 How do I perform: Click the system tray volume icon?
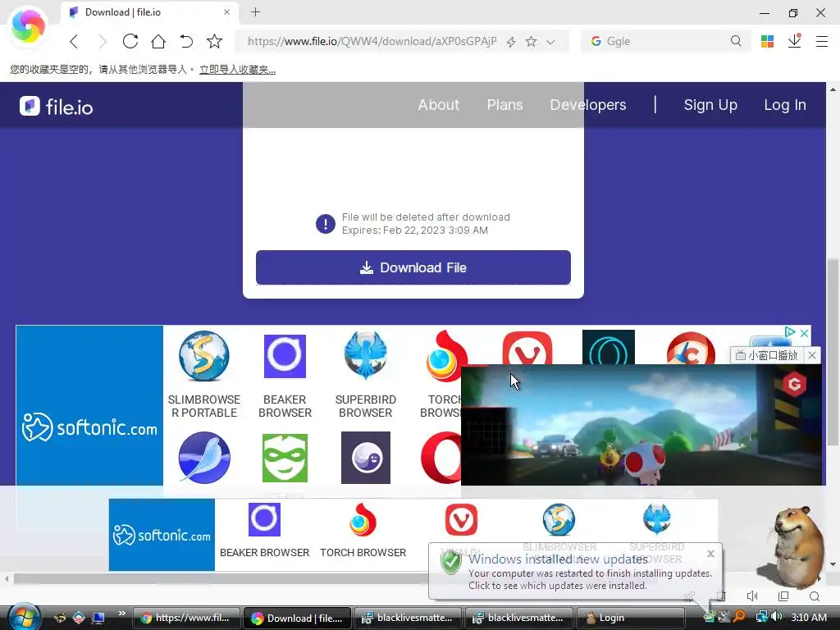point(776,617)
